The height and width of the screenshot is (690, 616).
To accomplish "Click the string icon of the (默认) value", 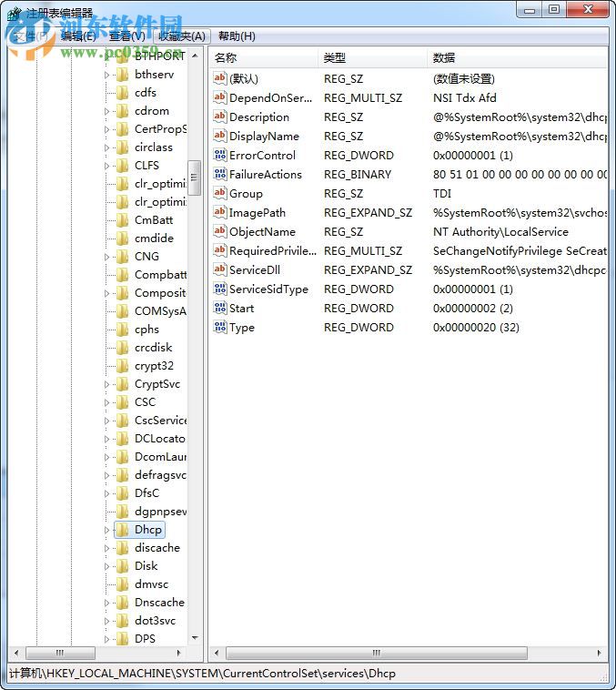I will pyautogui.click(x=219, y=78).
